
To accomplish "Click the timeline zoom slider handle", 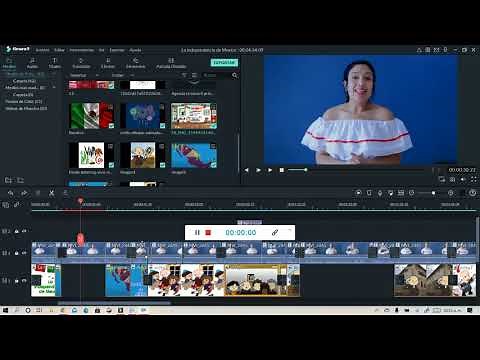I will coord(433,193).
